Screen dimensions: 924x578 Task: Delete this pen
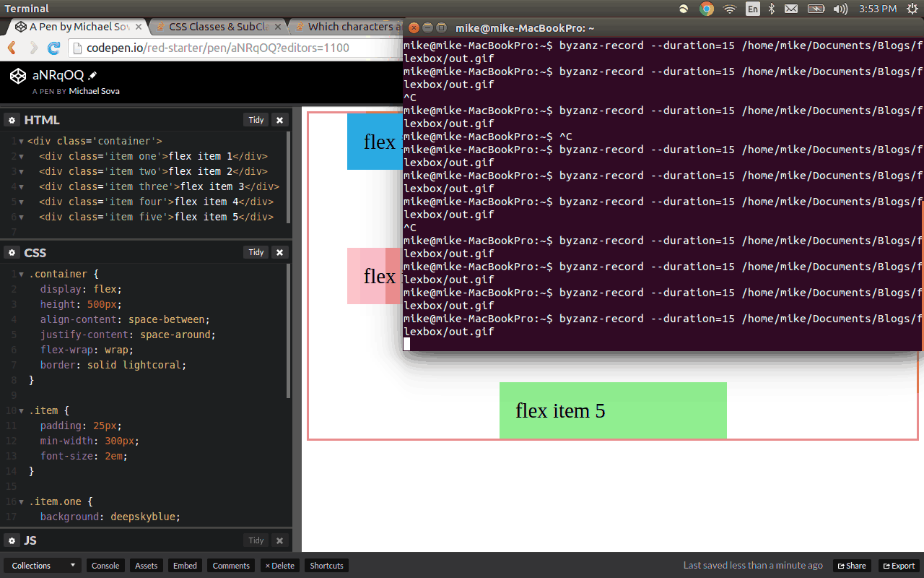click(279, 566)
